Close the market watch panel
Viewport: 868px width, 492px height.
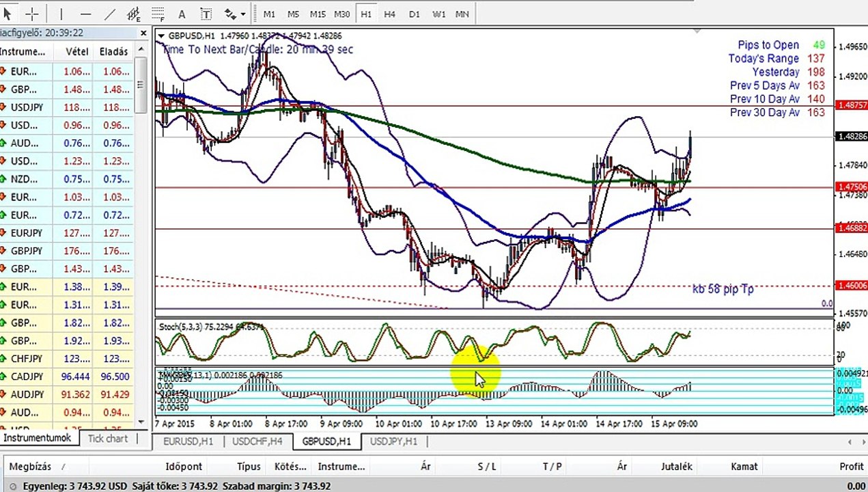143,32
